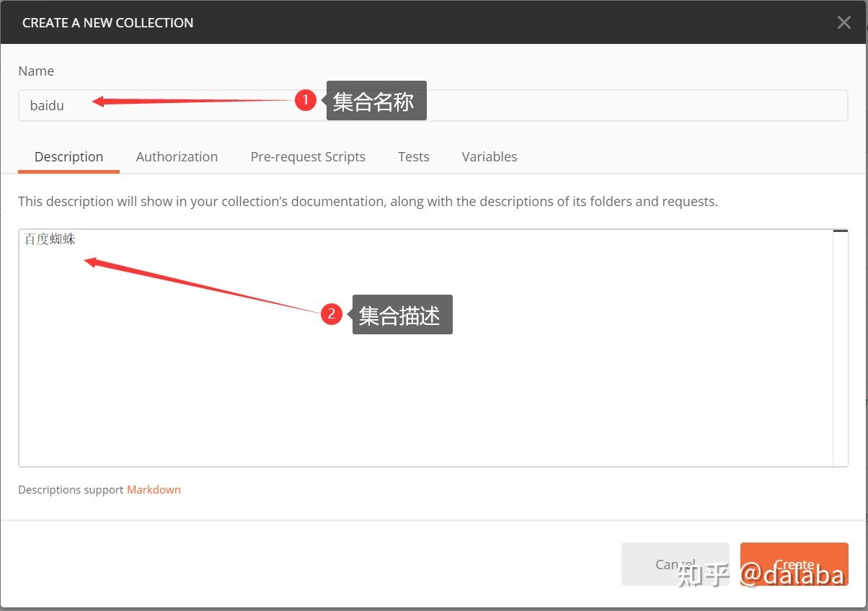The height and width of the screenshot is (611, 868).
Task: Open the Authorization tab
Action: pos(177,157)
